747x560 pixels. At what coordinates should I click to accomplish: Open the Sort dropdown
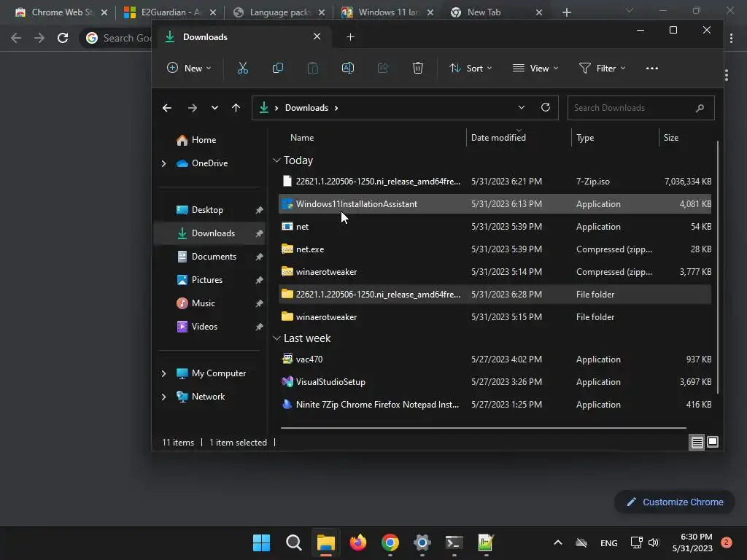click(471, 68)
